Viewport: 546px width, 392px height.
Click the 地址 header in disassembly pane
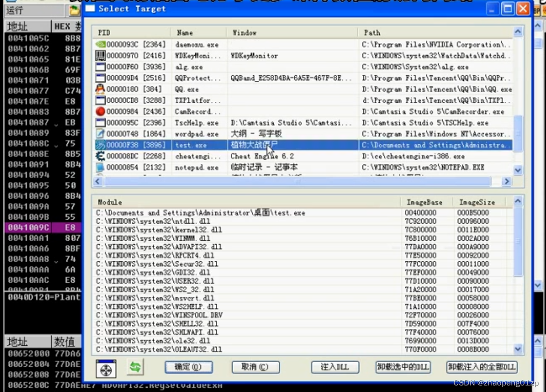tap(28, 27)
